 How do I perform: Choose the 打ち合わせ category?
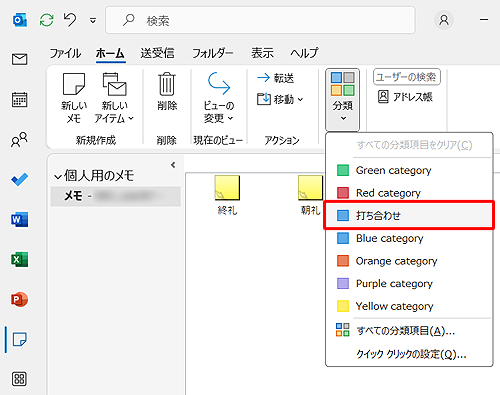(409, 215)
